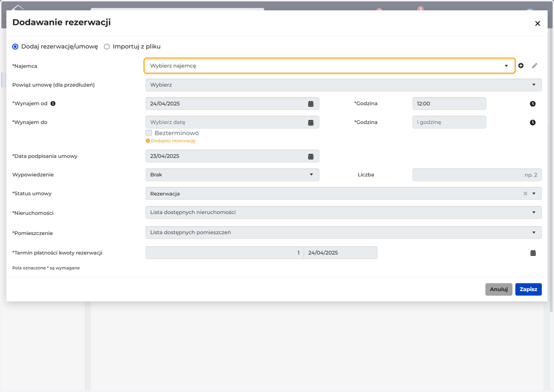
Task: Click the Anuluj button
Action: (499, 289)
